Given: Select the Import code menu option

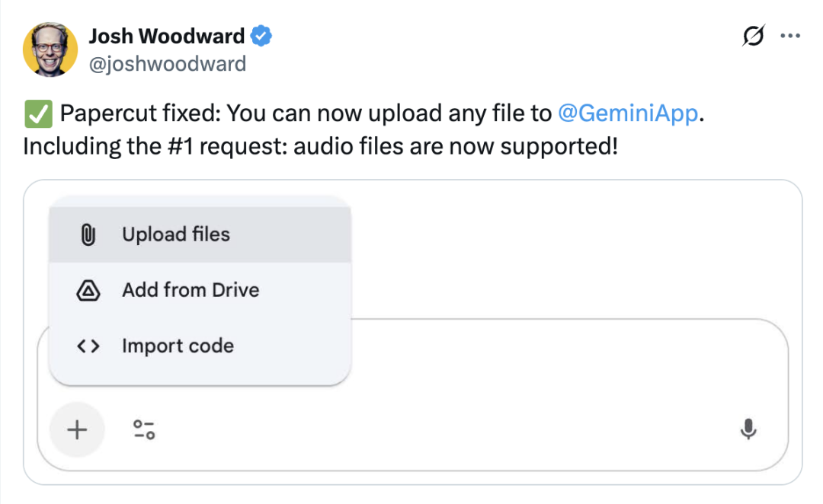Looking at the screenshot, I should [200, 346].
